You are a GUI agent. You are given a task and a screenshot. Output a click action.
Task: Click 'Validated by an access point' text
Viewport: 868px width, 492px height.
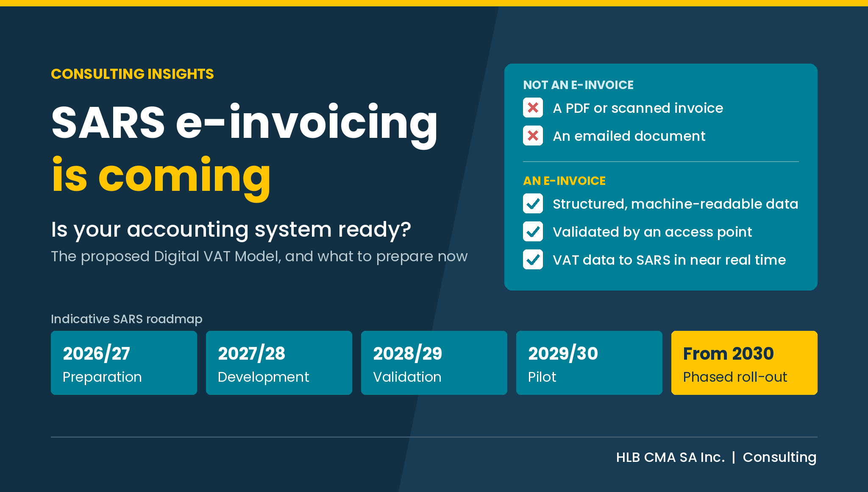point(652,232)
